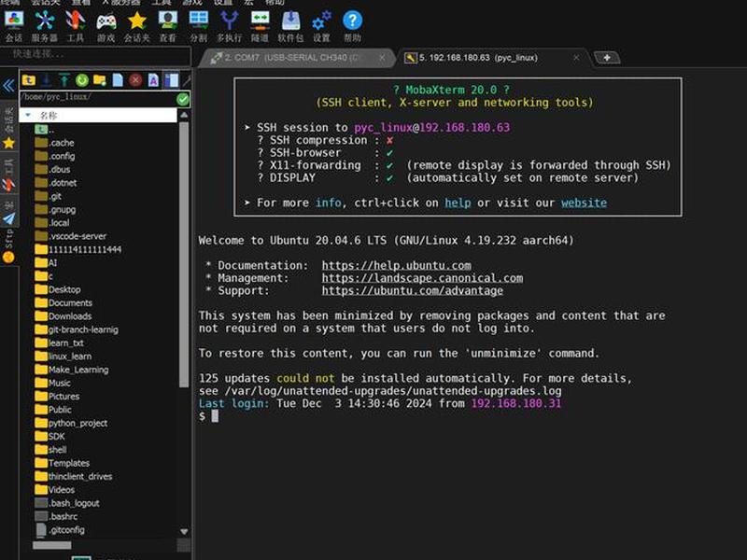Select the .config folder
Screen dimensions: 747x560
point(55,156)
